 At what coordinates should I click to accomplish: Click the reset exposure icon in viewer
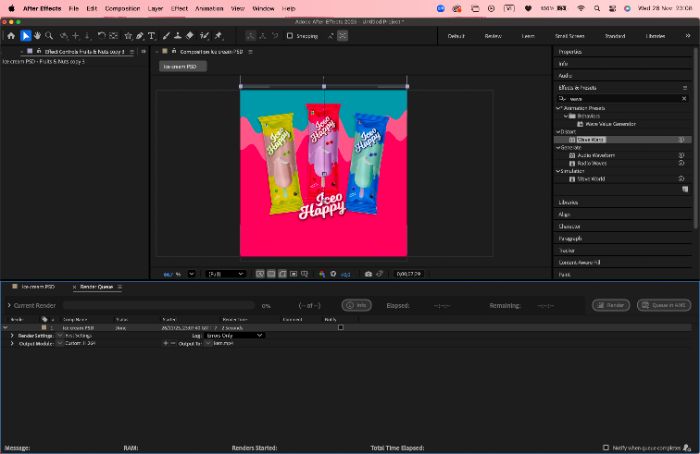coord(333,274)
